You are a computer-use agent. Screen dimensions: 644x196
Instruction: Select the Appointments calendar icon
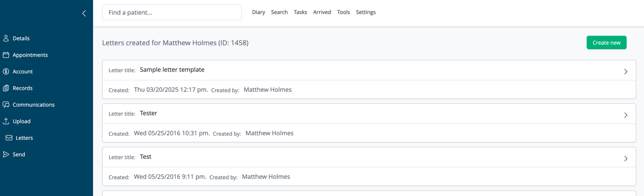pos(6,55)
